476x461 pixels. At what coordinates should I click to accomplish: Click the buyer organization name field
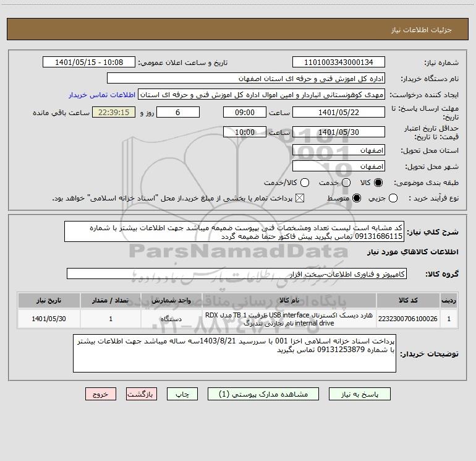(x=246, y=79)
